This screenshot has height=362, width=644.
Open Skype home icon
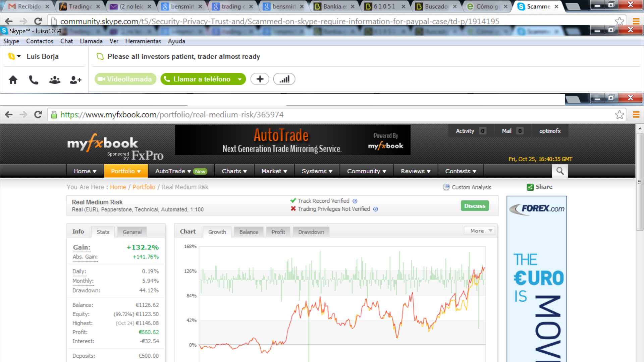click(13, 80)
